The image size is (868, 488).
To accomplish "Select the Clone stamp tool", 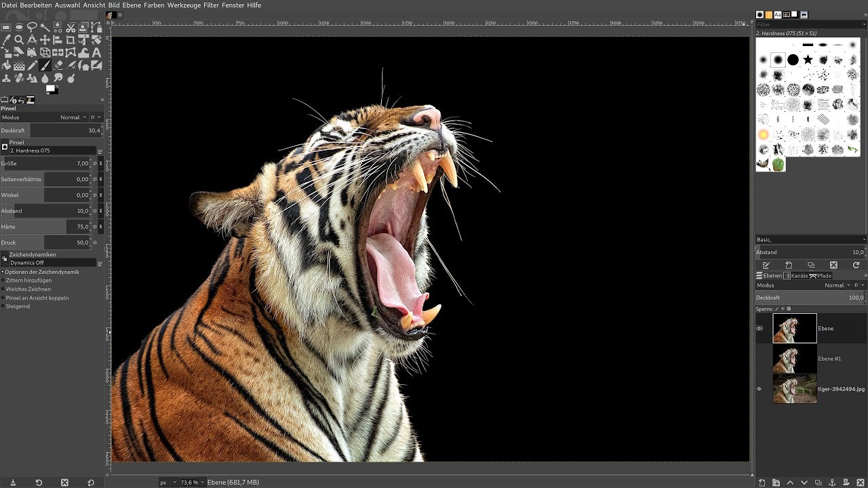I will pos(6,79).
